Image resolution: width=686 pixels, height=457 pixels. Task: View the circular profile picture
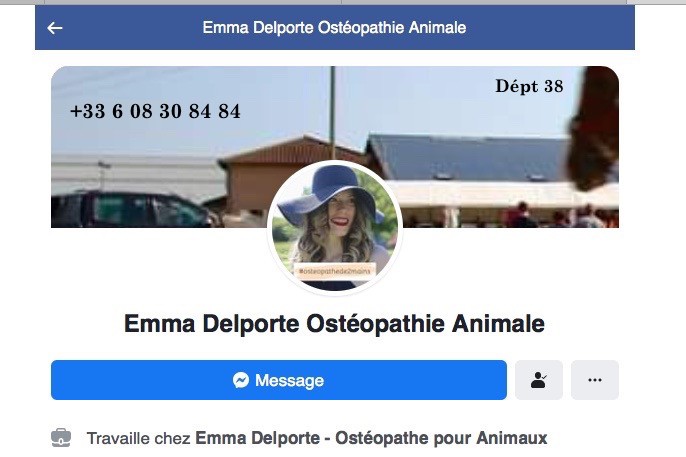click(x=335, y=227)
